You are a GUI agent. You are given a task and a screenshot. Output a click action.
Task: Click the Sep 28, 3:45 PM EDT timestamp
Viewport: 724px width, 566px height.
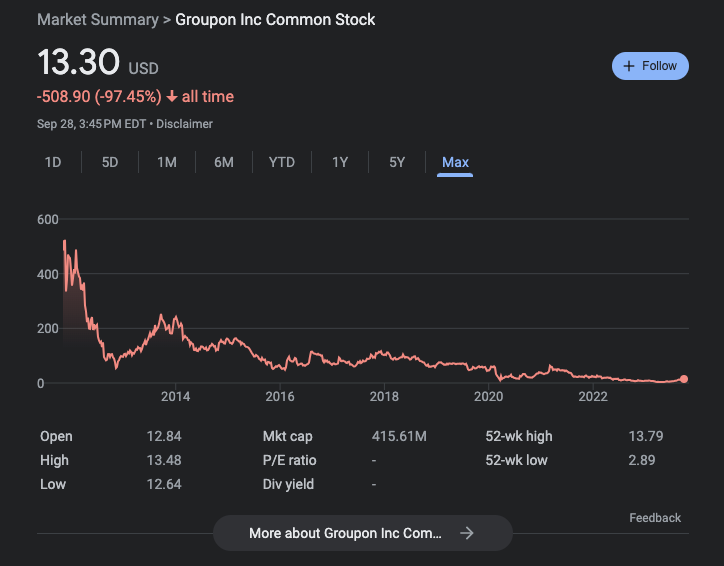click(91, 124)
